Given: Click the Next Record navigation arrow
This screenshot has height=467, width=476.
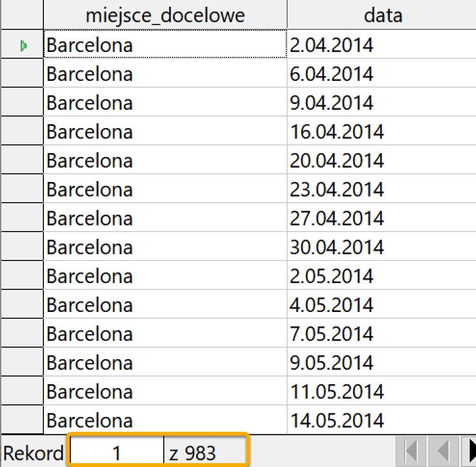Looking at the screenshot, I should pos(471,452).
